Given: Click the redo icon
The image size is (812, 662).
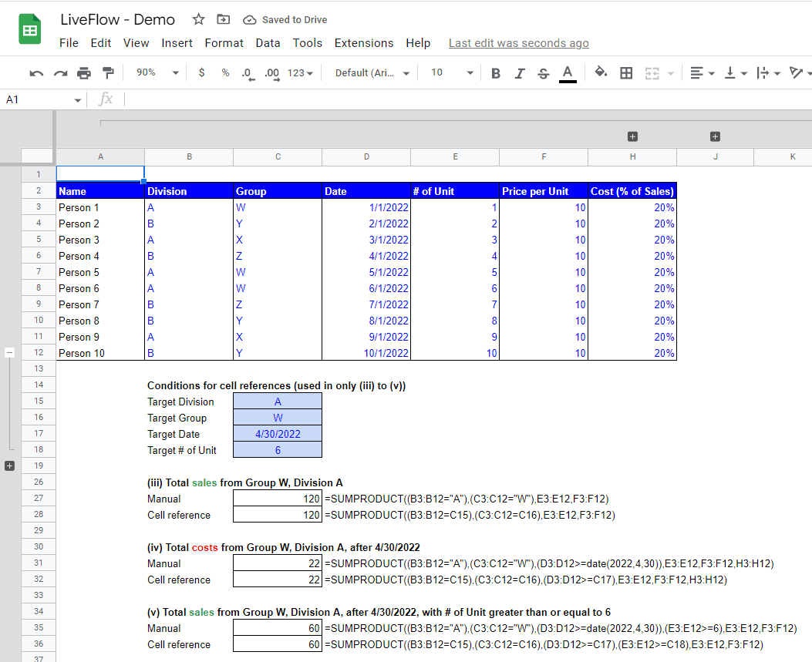Looking at the screenshot, I should click(x=61, y=73).
